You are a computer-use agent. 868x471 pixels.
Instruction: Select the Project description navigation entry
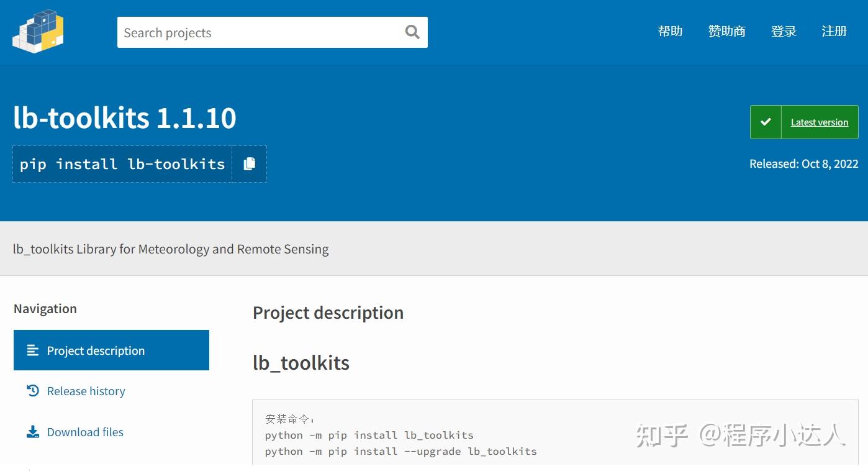point(96,350)
